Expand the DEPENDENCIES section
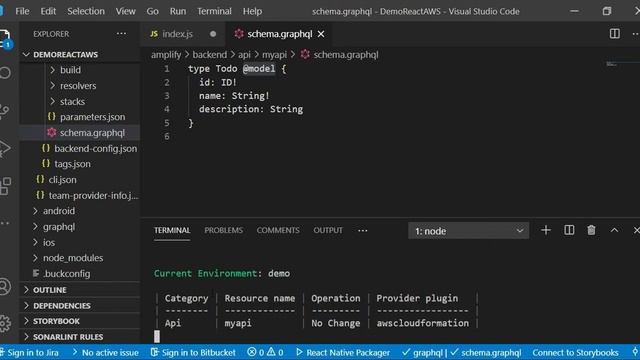This screenshot has height=360, width=640. (80, 306)
